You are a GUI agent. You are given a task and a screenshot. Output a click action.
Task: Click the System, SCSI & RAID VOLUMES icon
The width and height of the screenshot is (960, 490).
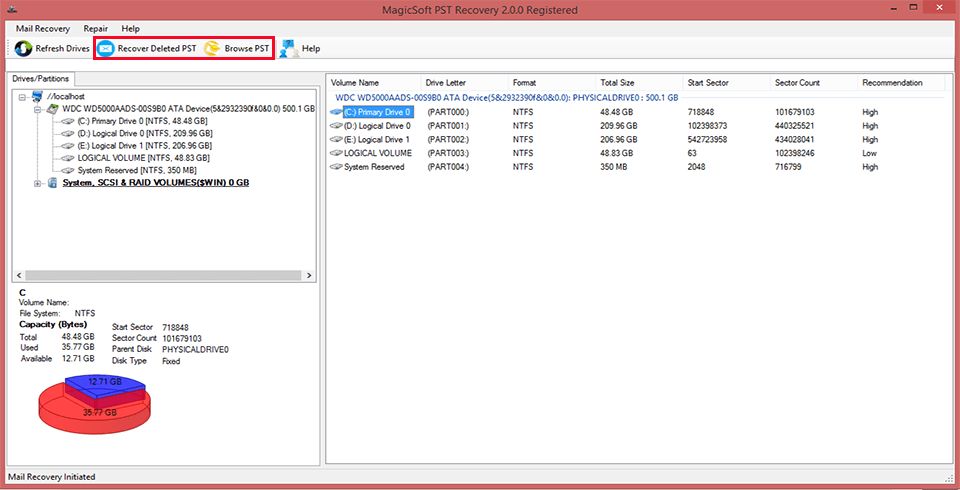53,183
